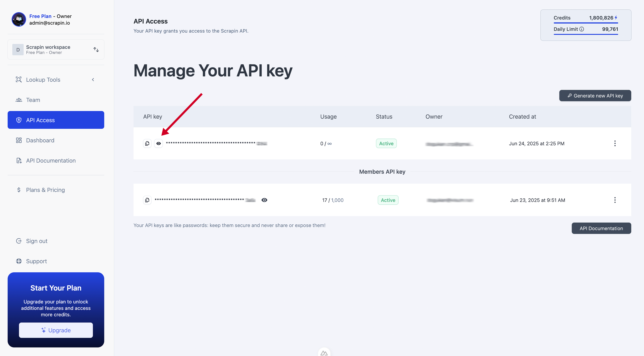Click the Credits usage progress bar
This screenshot has width=644, height=356.
[585, 23]
